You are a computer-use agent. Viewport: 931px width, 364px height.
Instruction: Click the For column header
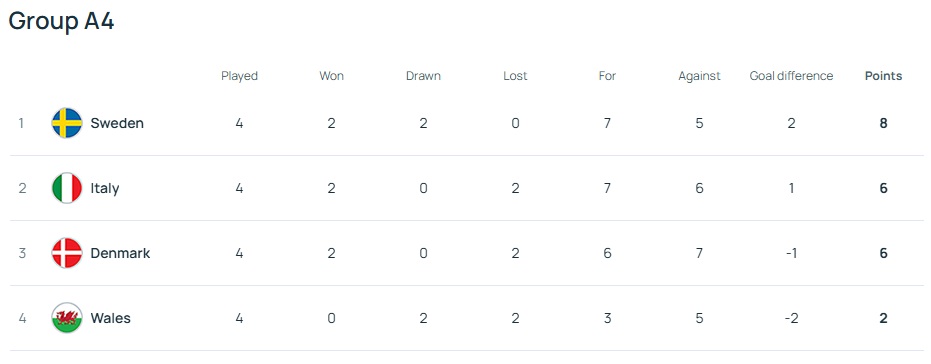pyautogui.click(x=607, y=76)
